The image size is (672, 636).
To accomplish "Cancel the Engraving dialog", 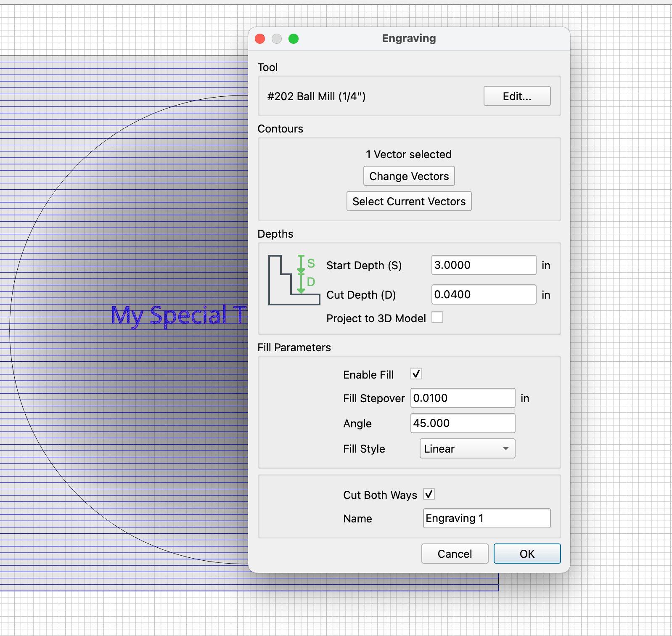I will [x=455, y=554].
